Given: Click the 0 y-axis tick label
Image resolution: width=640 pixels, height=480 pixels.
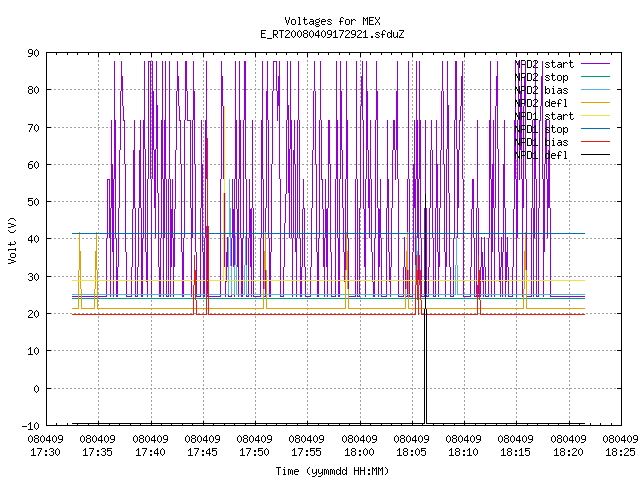Looking at the screenshot, I should 36,389.
